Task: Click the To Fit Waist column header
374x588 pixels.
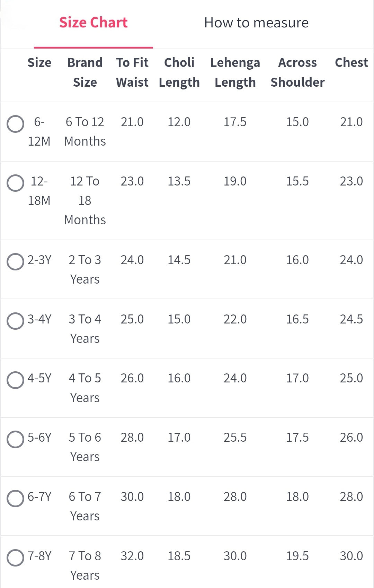Action: tap(132, 72)
